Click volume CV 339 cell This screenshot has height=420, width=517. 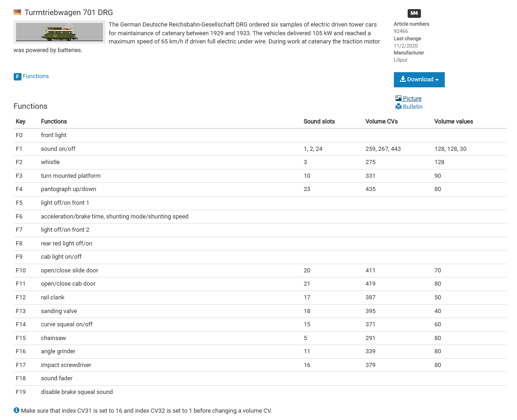(370, 351)
